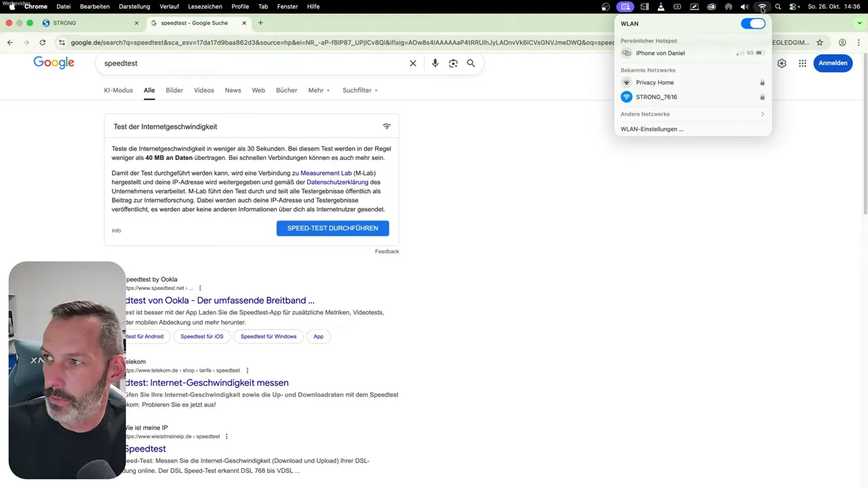Bookmark this page with star icon
The image size is (868, 488).
point(820,42)
